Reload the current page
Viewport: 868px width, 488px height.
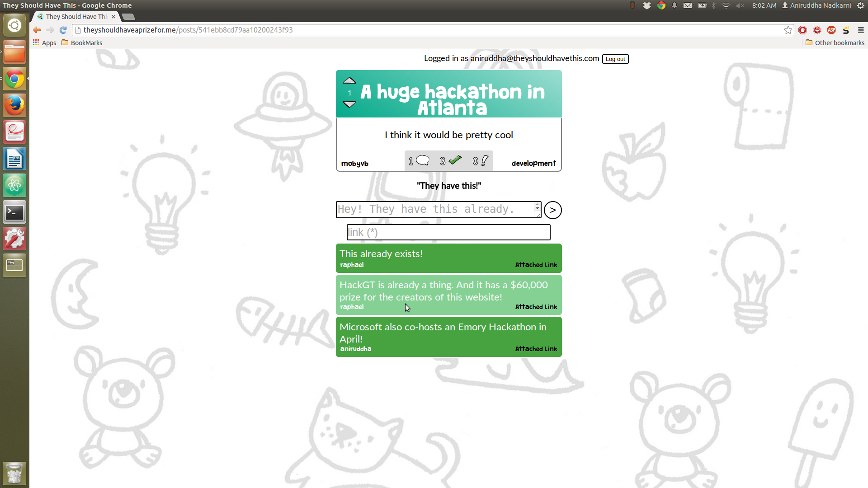(x=63, y=30)
